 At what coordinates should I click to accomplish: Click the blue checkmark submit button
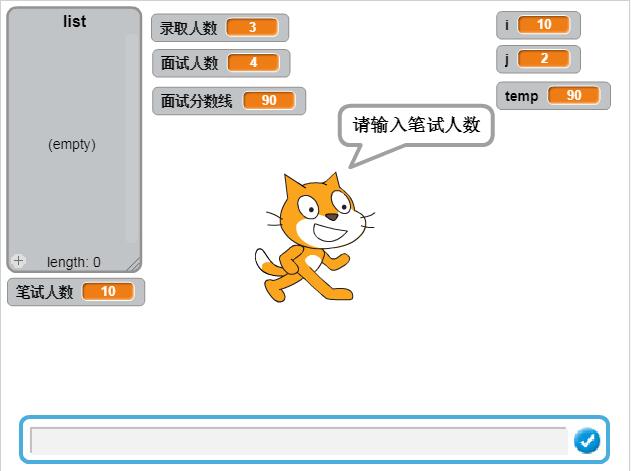pyautogui.click(x=587, y=440)
